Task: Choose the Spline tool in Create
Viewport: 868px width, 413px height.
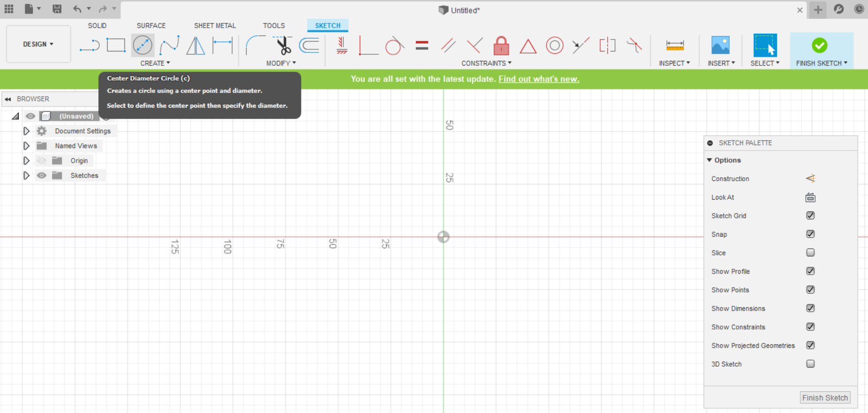Action: point(169,45)
